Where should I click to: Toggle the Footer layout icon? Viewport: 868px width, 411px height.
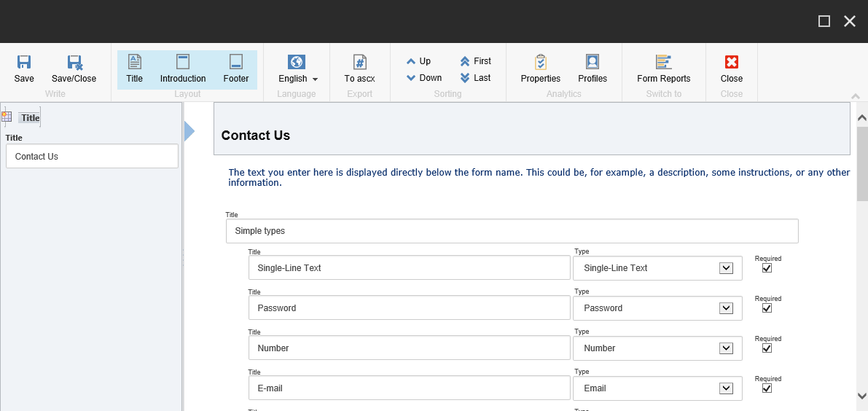pyautogui.click(x=236, y=63)
